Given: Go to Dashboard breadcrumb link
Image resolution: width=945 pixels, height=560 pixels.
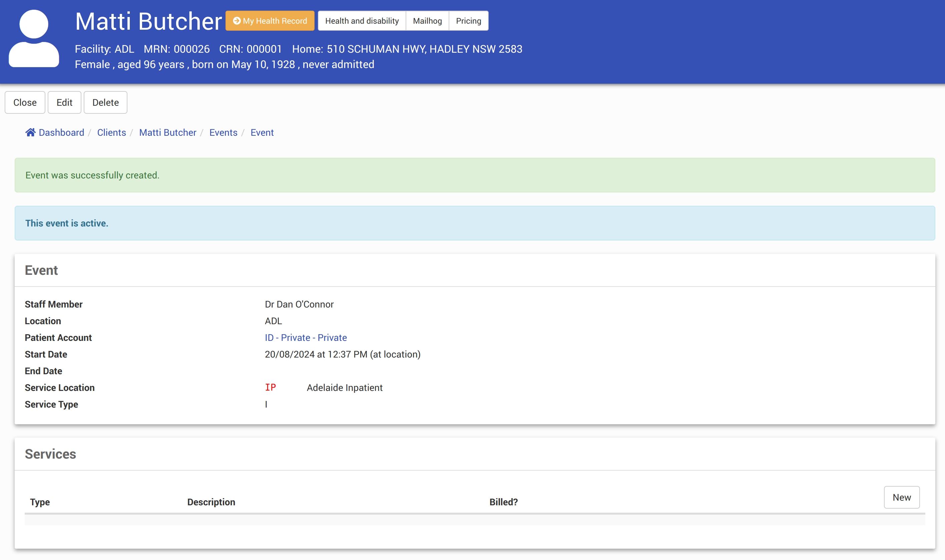Looking at the screenshot, I should pyautogui.click(x=61, y=132).
